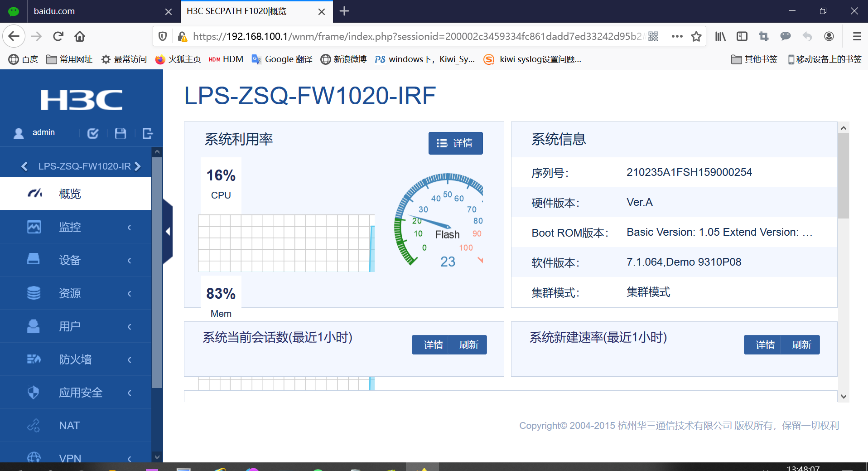Viewport: 868px width, 471px height.
Task: Click the browser back button
Action: point(14,36)
